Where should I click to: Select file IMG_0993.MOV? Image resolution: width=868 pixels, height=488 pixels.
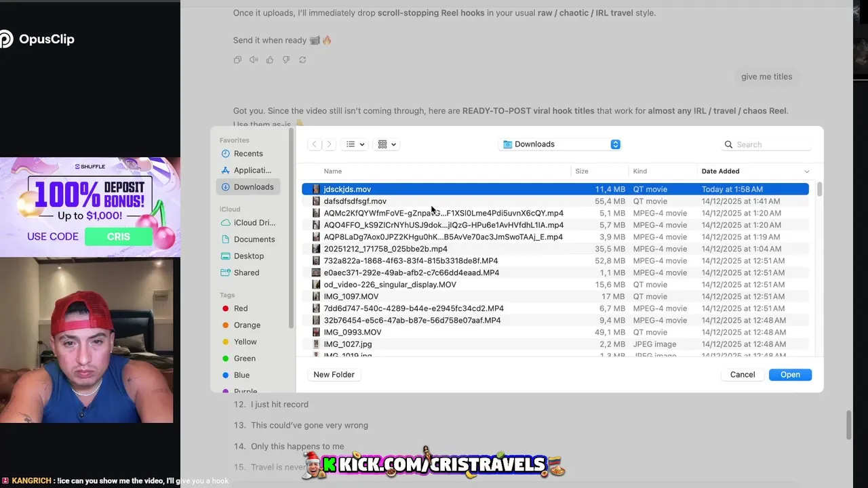point(555,332)
